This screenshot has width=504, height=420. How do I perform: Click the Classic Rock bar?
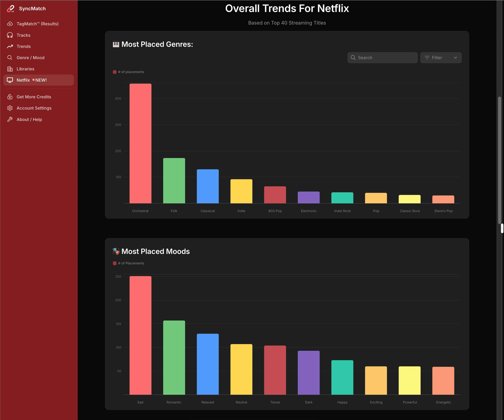pos(409,199)
